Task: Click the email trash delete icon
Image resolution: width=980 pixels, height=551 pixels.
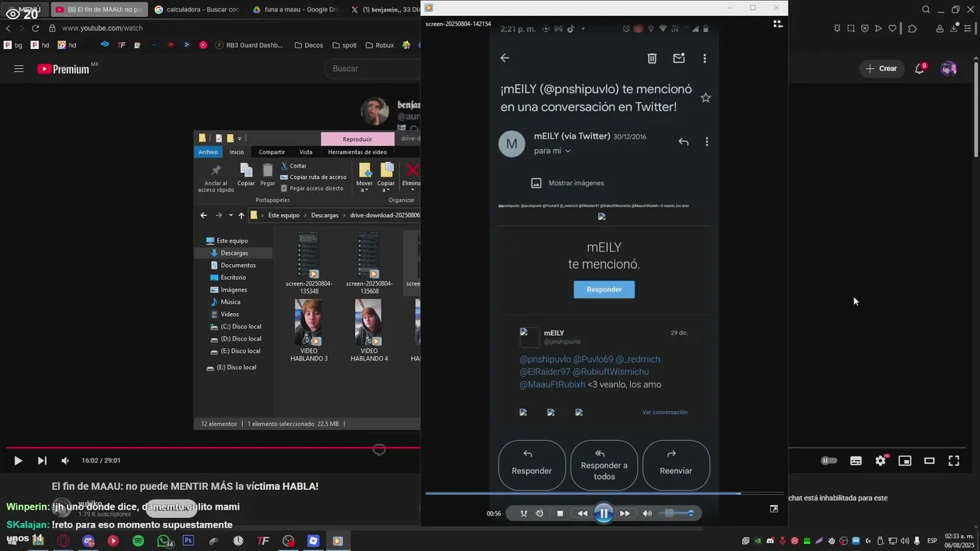Action: [652, 58]
